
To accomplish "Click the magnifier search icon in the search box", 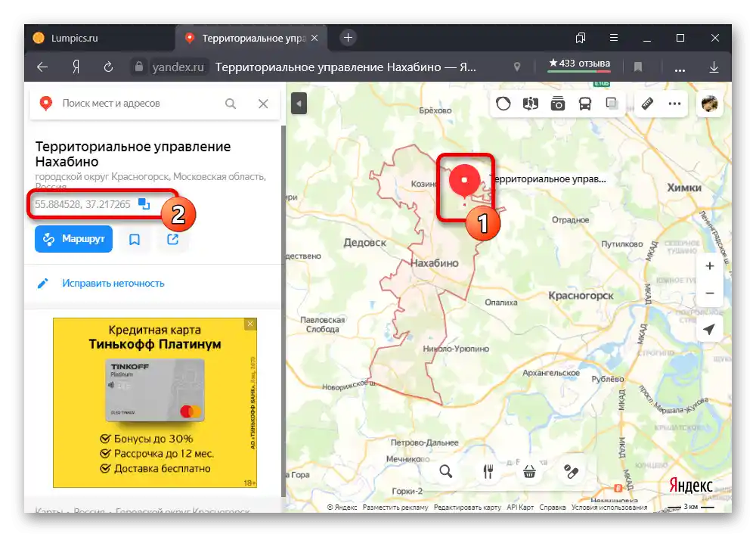I will (x=231, y=104).
